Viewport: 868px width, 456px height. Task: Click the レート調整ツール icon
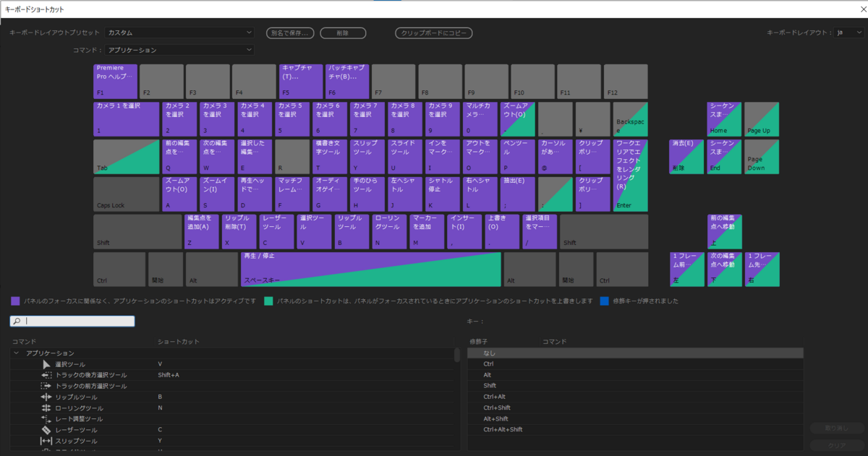46,419
